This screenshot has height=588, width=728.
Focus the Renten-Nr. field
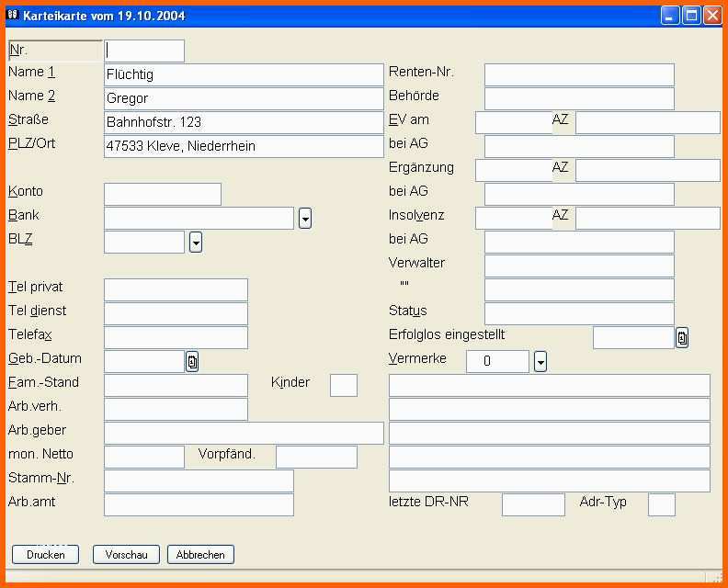pyautogui.click(x=579, y=74)
